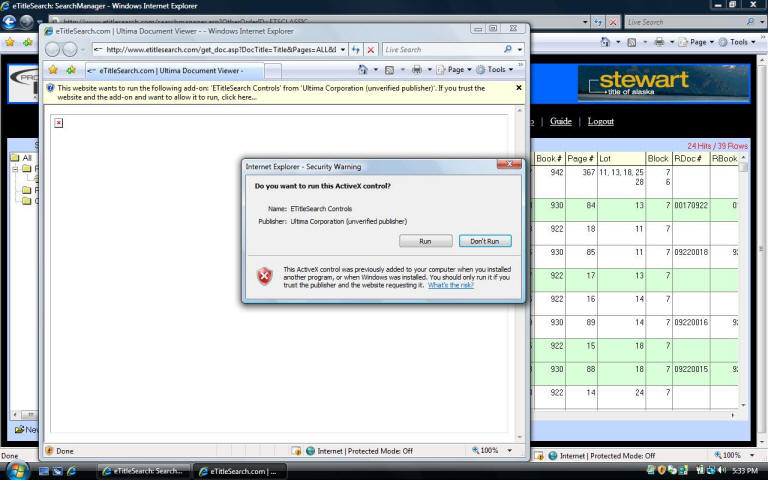This screenshot has width=768, height=480.
Task: Click the SearchManager window Home icon
Action: (605, 42)
